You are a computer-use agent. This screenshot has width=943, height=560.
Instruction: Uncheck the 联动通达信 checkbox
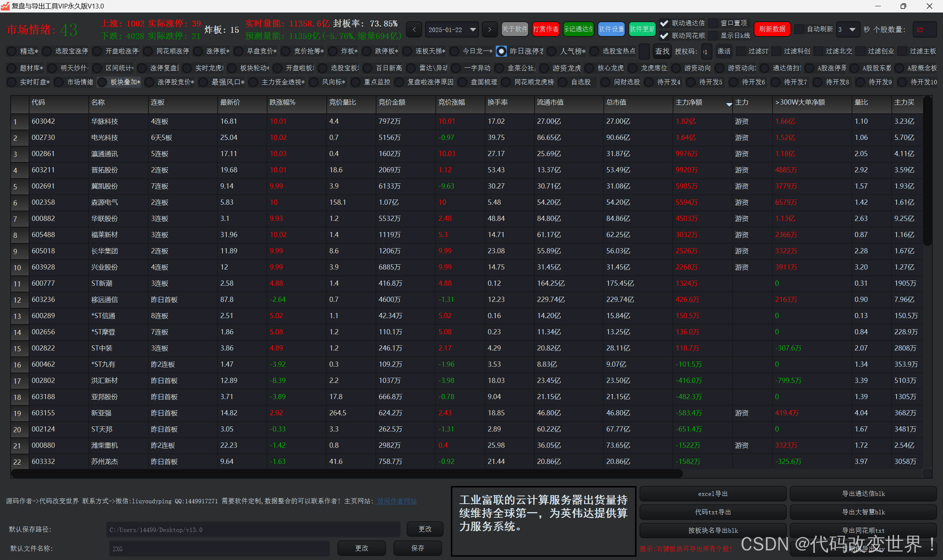click(664, 23)
